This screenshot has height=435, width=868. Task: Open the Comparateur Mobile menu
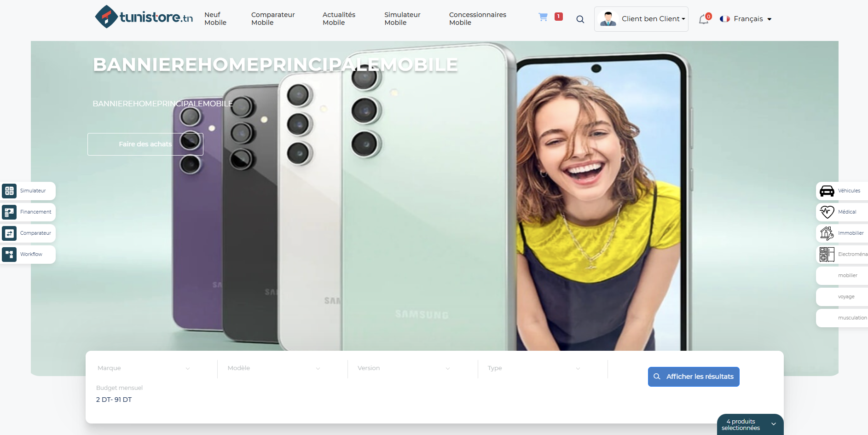[x=272, y=18]
